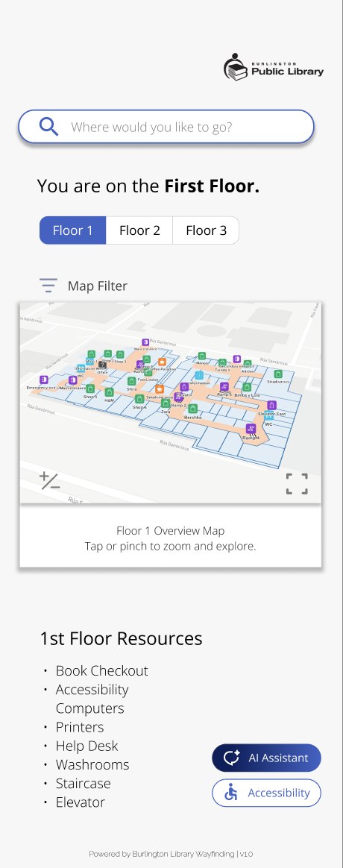
Task: Focus the 'Where would you like to go?' field
Action: tap(166, 127)
